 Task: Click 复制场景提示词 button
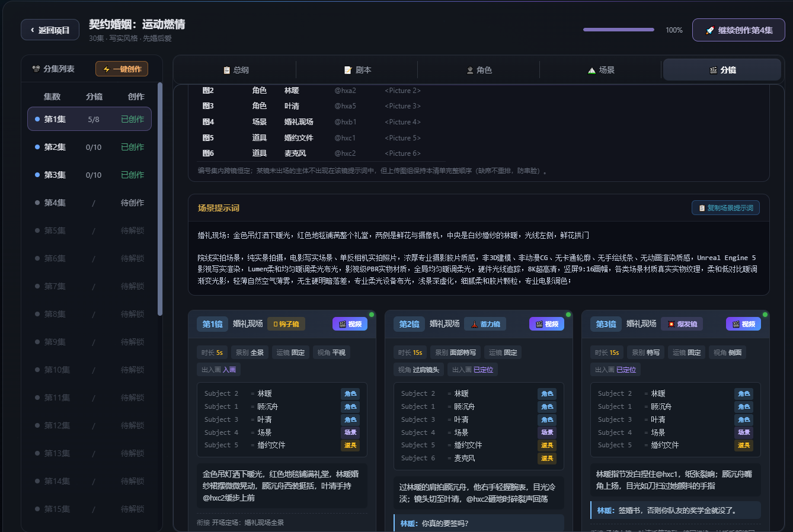(x=725, y=208)
